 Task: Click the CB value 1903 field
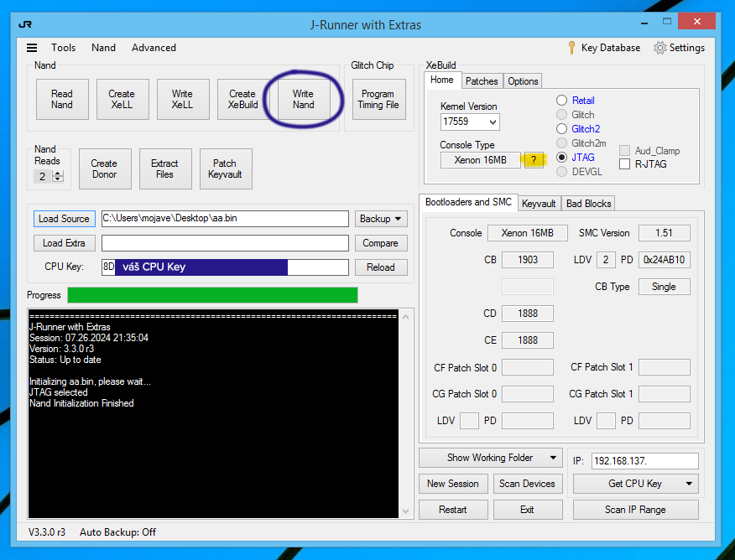tap(528, 260)
